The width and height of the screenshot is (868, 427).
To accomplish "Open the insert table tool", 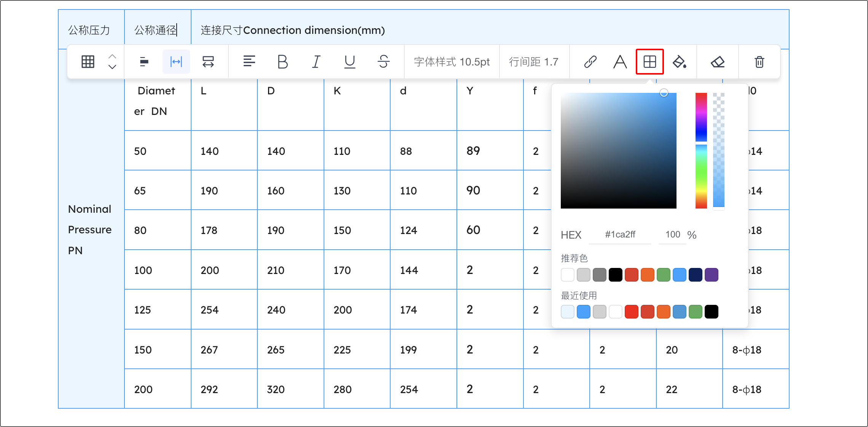I will (x=88, y=62).
